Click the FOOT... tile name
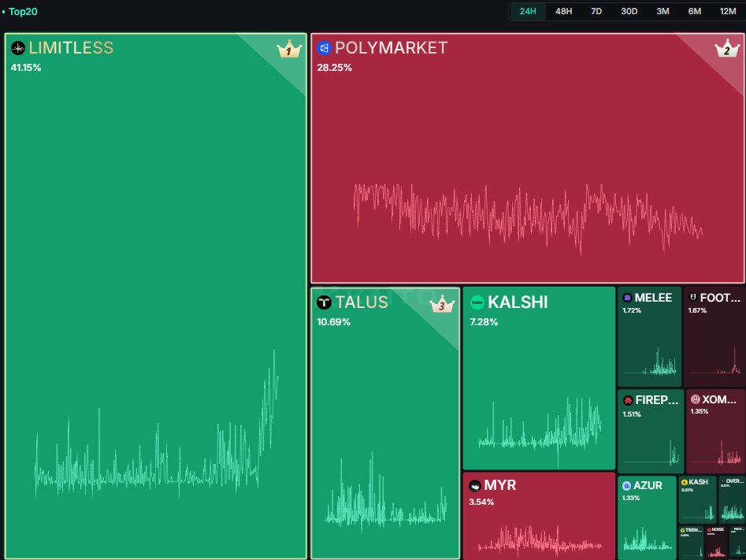The image size is (746, 560). [x=720, y=298]
